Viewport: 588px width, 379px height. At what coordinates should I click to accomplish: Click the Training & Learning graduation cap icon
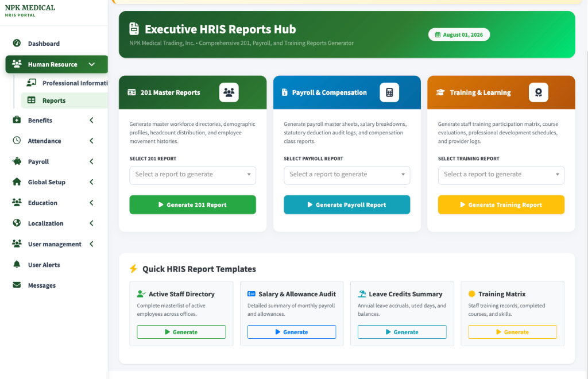tap(440, 92)
